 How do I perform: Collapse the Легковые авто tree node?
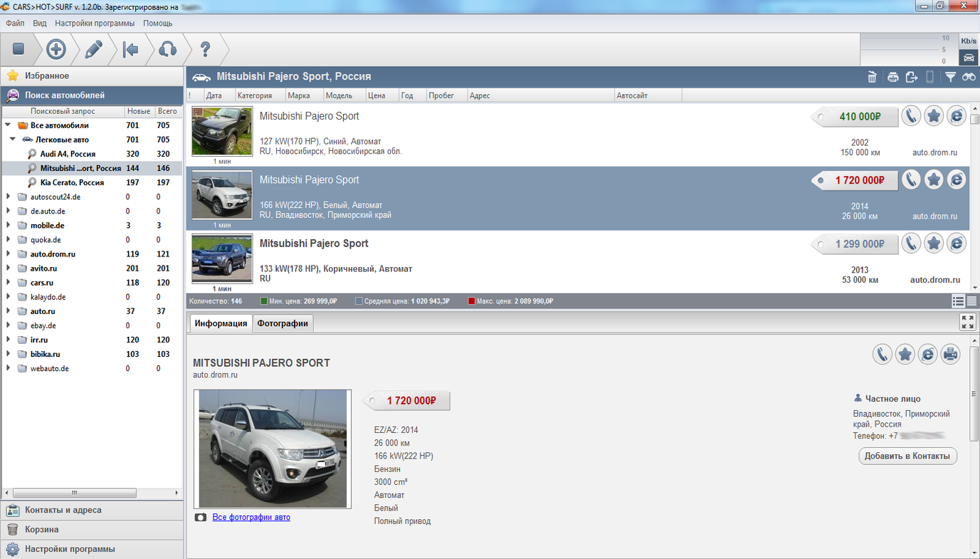(x=13, y=140)
